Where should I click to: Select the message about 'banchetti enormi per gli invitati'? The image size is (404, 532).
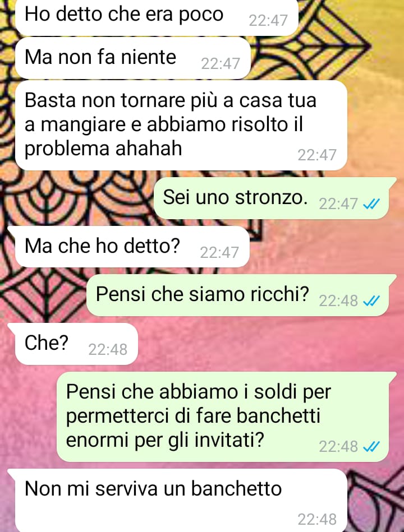pos(227,417)
